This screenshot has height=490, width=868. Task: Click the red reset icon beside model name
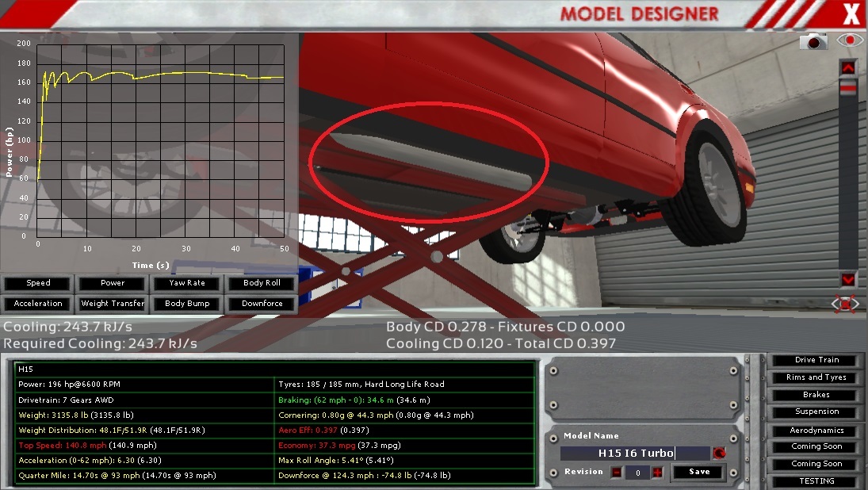pos(719,454)
